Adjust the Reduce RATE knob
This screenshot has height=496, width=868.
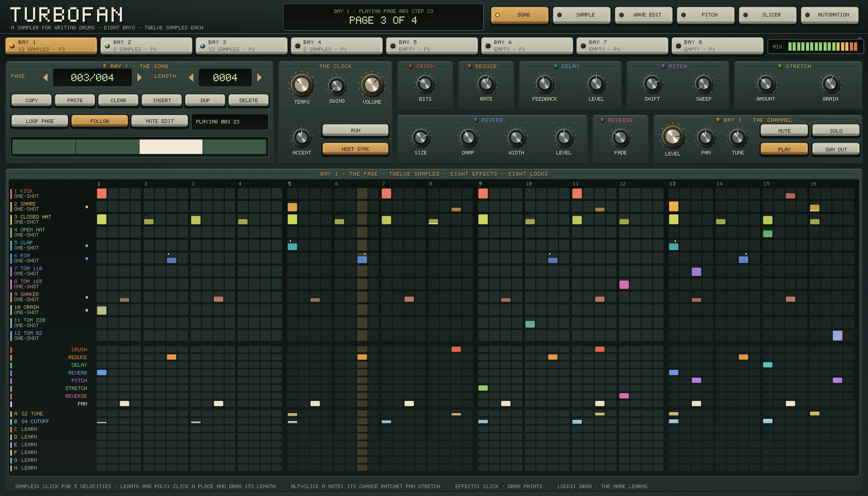[486, 83]
